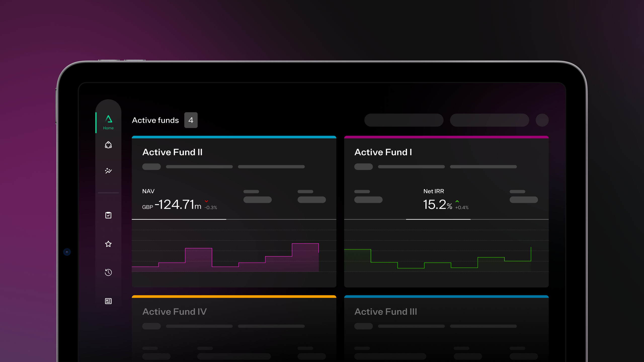The width and height of the screenshot is (644, 362).
Task: Click the first pill placeholder in the header
Action: click(404, 120)
